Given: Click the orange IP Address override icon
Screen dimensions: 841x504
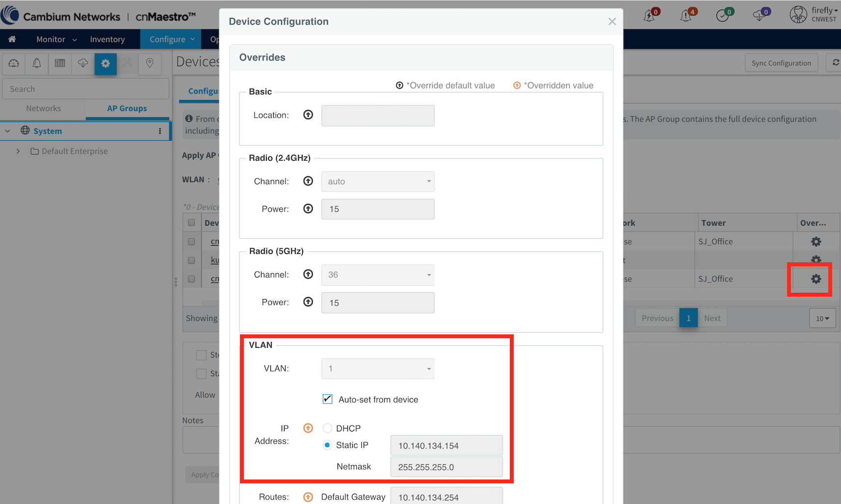Looking at the screenshot, I should pyautogui.click(x=308, y=428).
